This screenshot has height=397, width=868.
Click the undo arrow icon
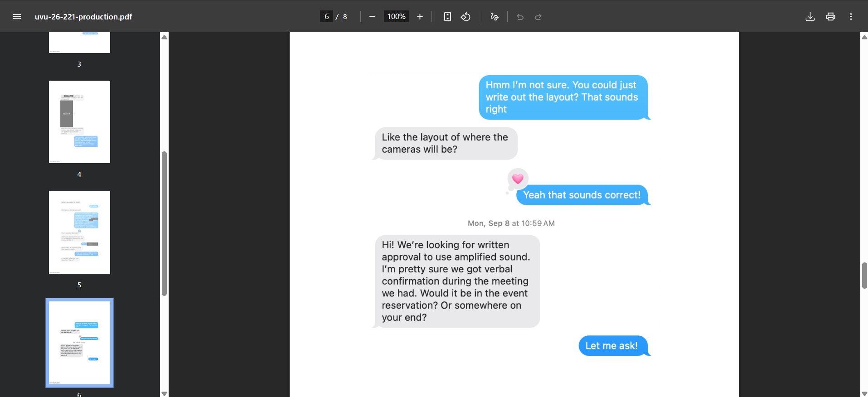tap(520, 17)
